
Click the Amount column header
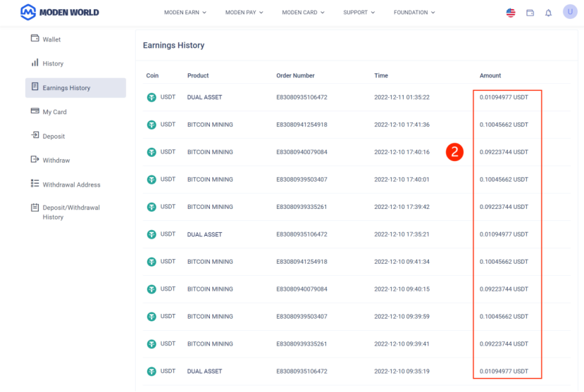[x=490, y=75]
